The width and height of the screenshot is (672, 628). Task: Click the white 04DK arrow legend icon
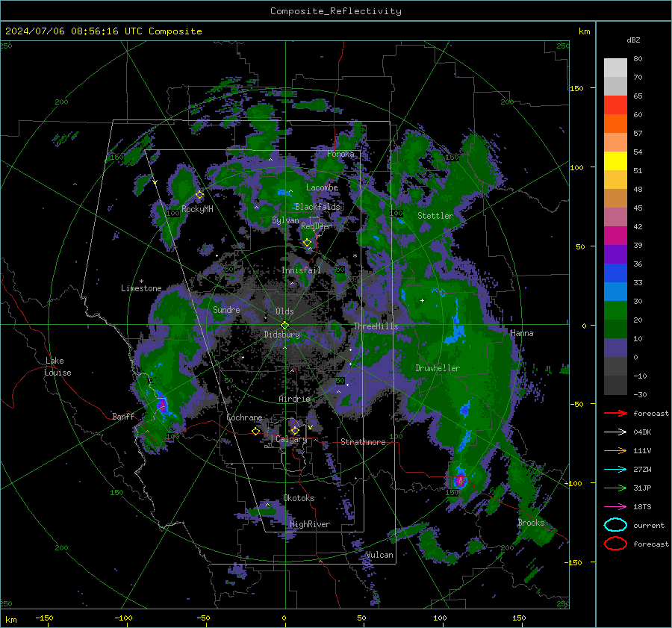(x=615, y=432)
